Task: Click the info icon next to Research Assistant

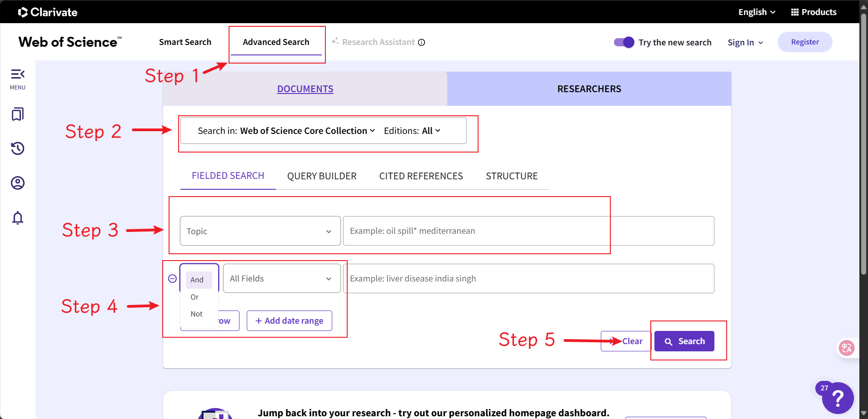Action: pos(422,42)
